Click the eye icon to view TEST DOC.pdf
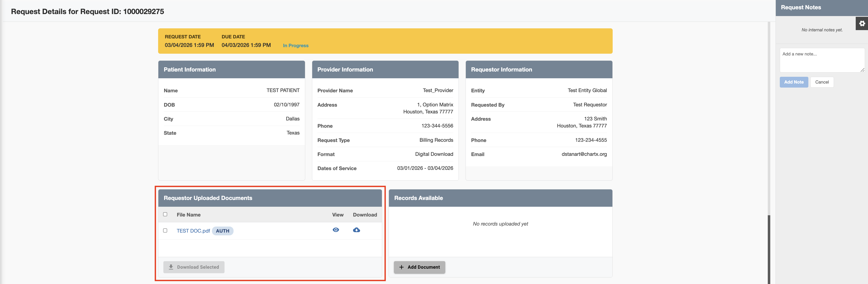This screenshot has width=868, height=284. [336, 230]
